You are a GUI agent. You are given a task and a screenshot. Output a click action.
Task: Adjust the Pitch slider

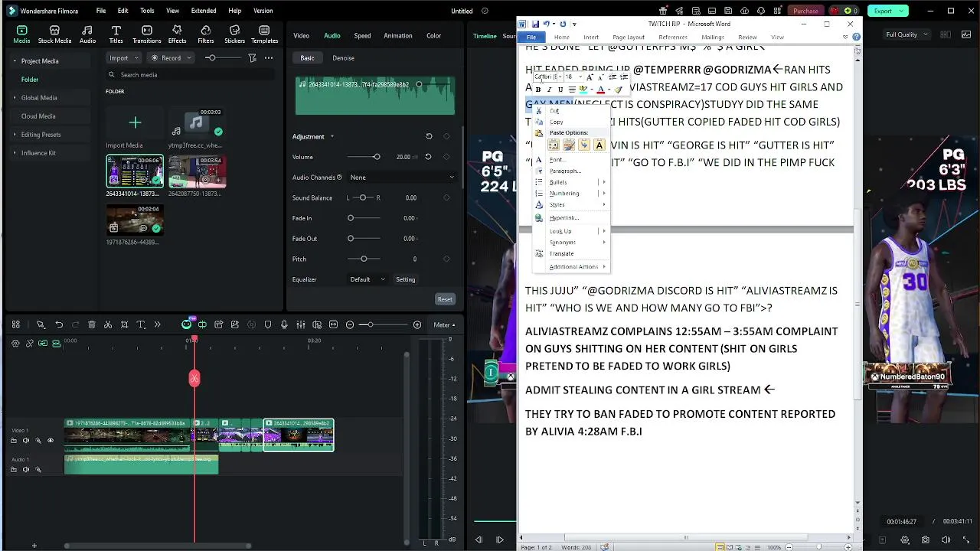(364, 259)
